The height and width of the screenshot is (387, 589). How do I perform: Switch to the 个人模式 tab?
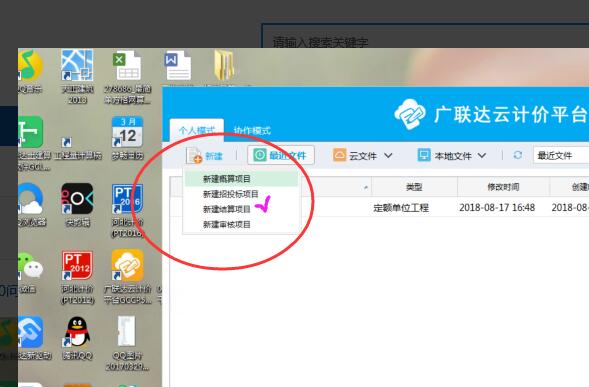197,130
